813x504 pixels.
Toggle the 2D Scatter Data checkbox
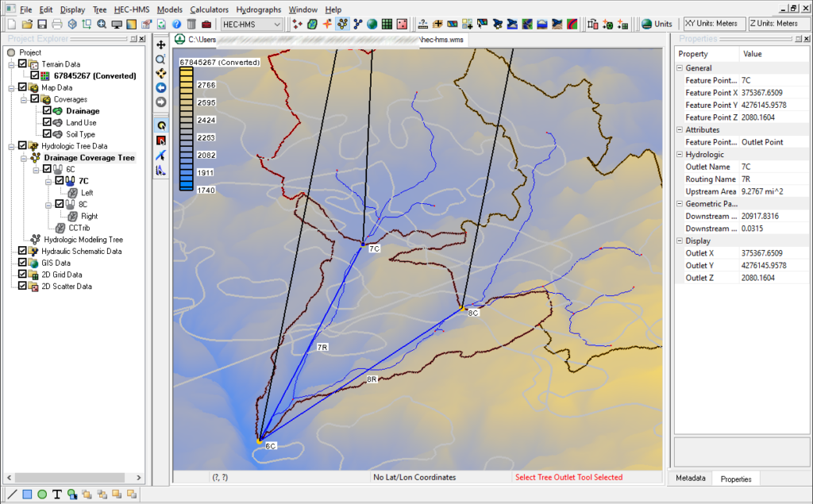[x=22, y=286]
